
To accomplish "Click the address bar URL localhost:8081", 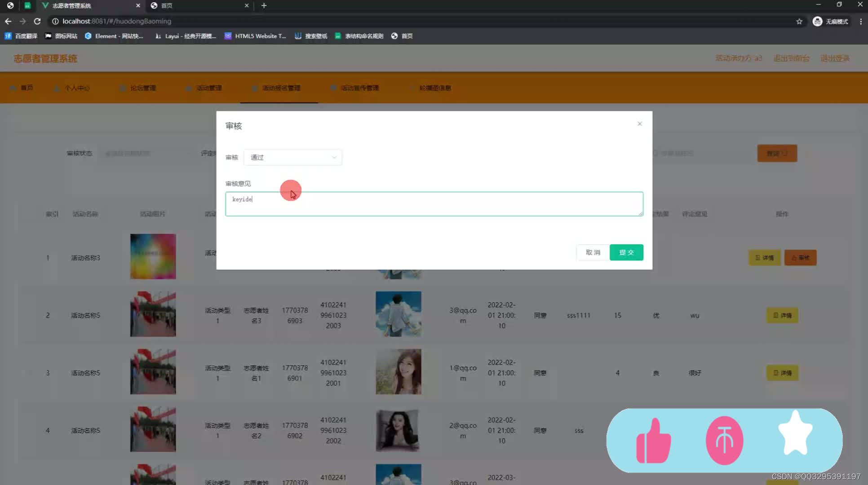I will pyautogui.click(x=117, y=21).
